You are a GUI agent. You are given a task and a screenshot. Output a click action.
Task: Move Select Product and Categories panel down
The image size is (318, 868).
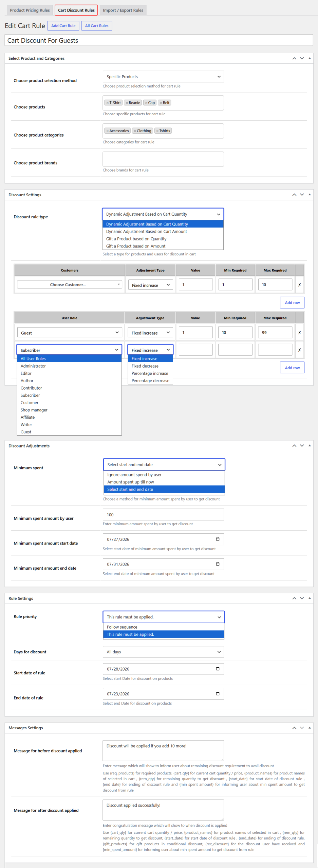coord(302,58)
